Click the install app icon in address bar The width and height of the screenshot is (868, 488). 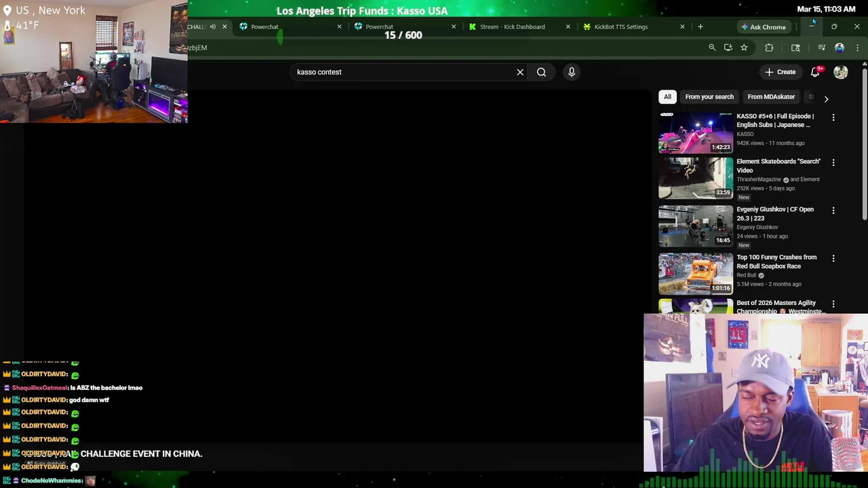pyautogui.click(x=728, y=47)
